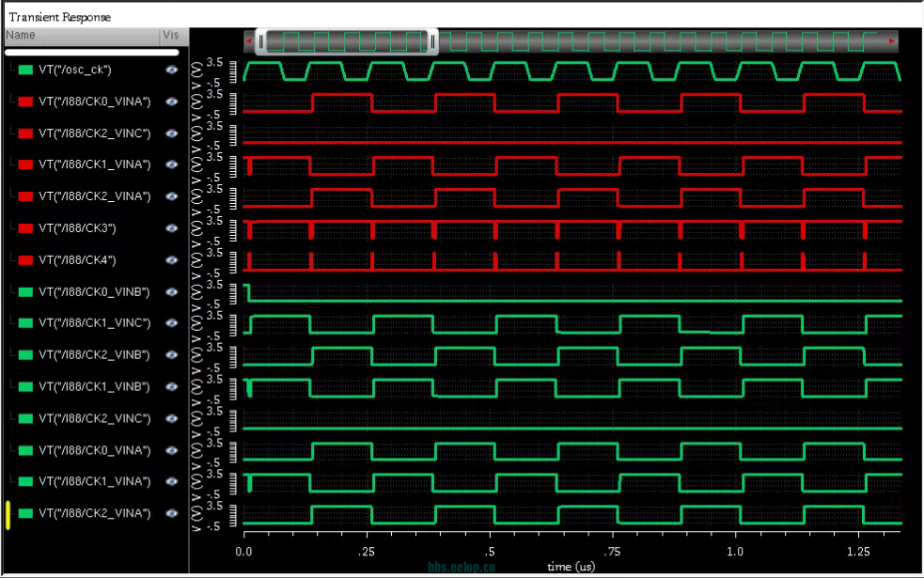Toggle visibility eye for osc_ck signal
Screen dimensions: 924x578
coord(171,70)
